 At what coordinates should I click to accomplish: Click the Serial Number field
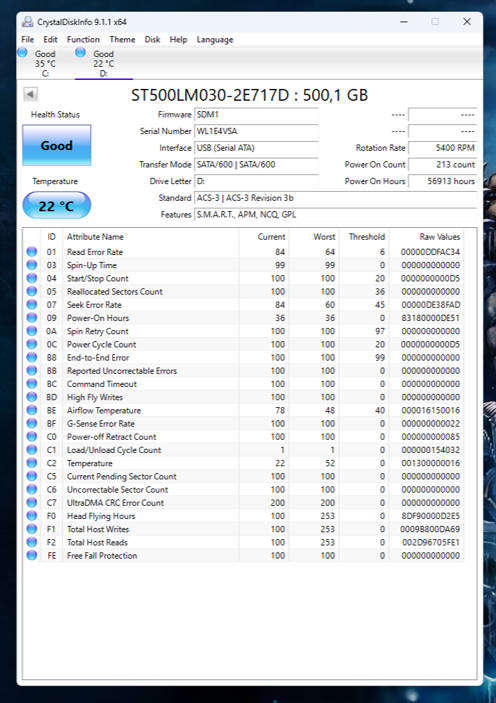click(257, 131)
